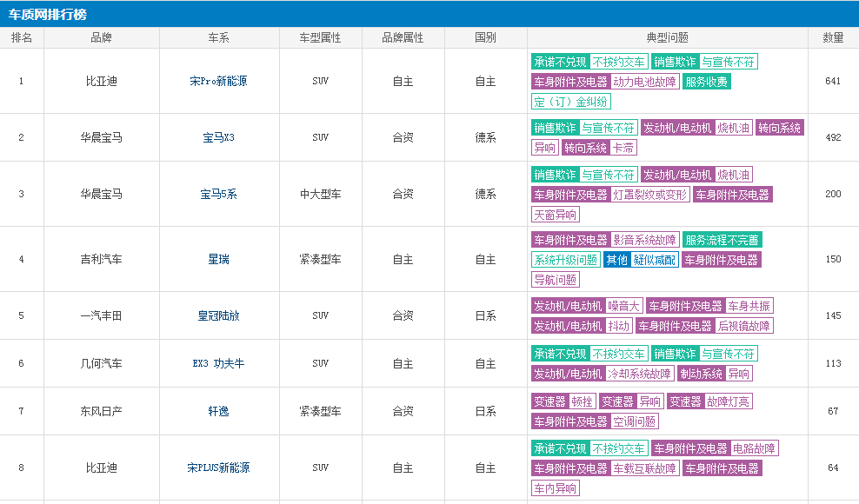Click the 冷却系统故障 tag
This screenshot has height=504, width=859.
click(639, 374)
